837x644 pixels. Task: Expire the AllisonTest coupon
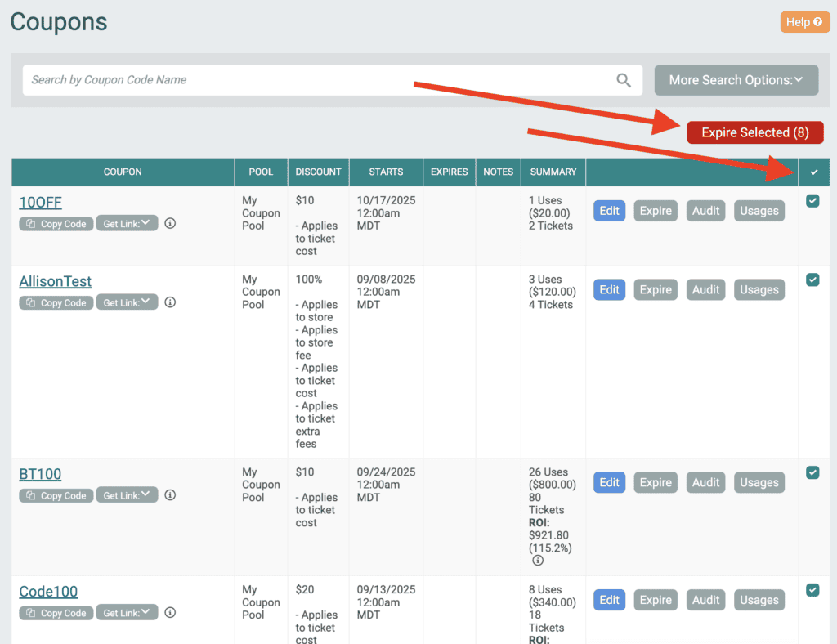656,290
